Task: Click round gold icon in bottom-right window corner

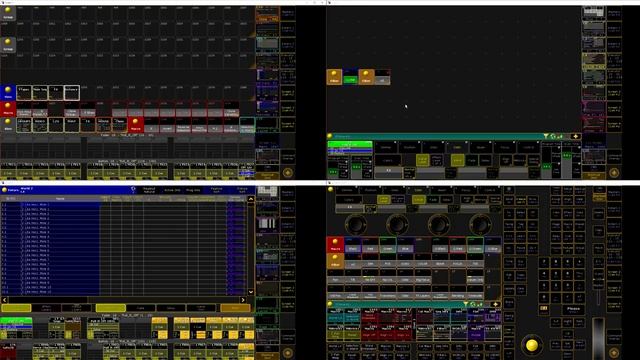Action: pos(614,353)
